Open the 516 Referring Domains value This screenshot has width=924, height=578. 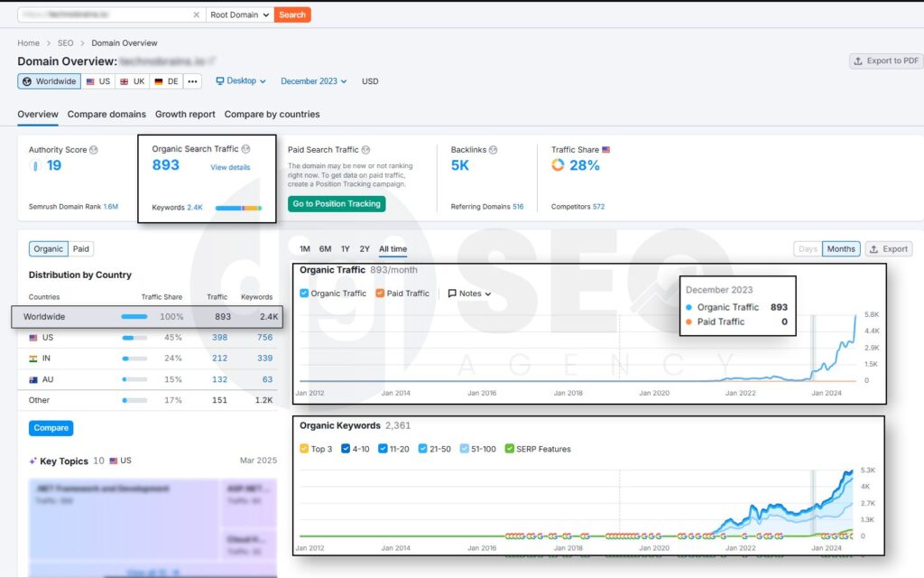(x=518, y=207)
